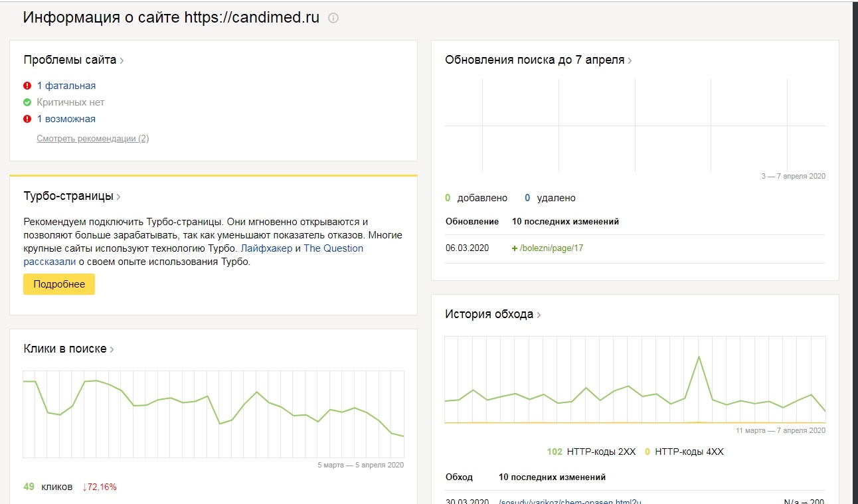Viewport: 858px width, 504px height.
Task: Click the info icon beside the site title
Action: click(x=333, y=19)
